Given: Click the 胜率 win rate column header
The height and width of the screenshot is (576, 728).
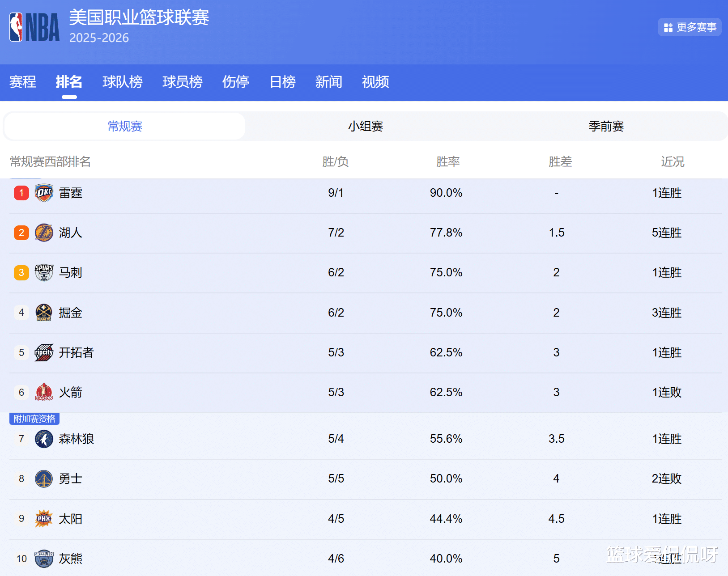Looking at the screenshot, I should point(448,161).
